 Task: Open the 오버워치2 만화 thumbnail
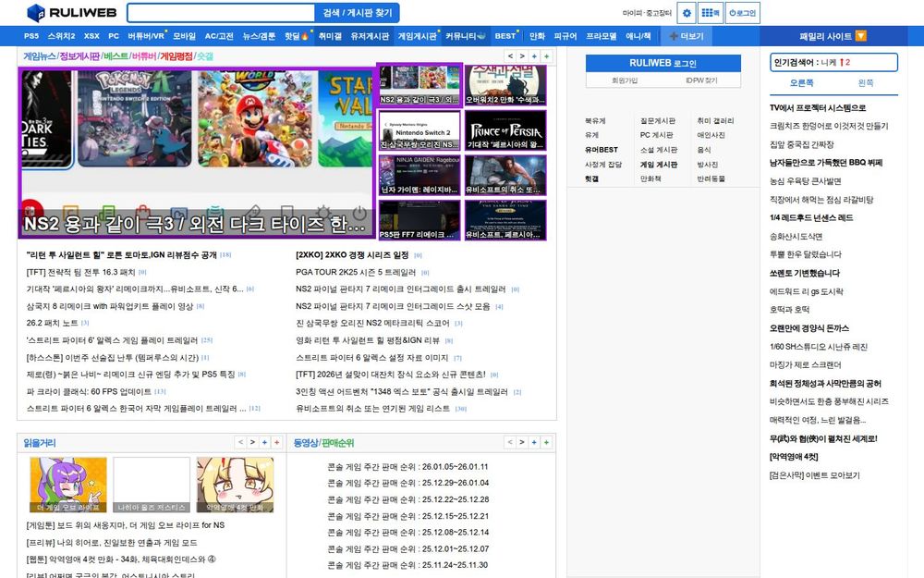[x=505, y=85]
